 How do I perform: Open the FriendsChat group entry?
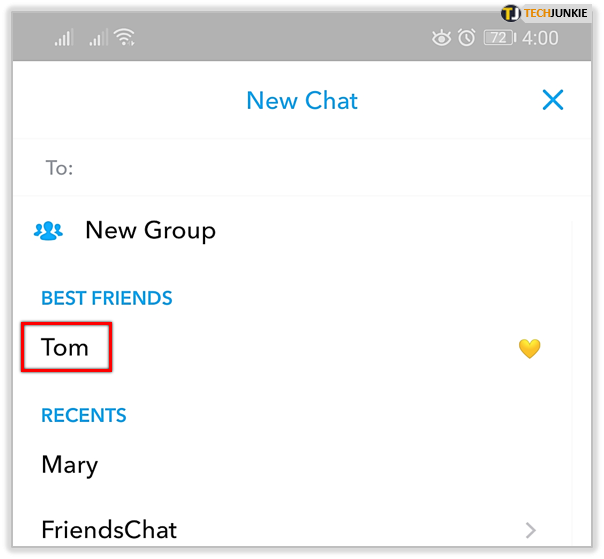[109, 529]
